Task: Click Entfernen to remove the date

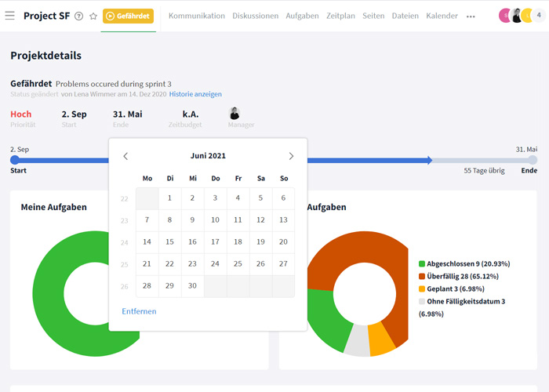Action: point(139,311)
